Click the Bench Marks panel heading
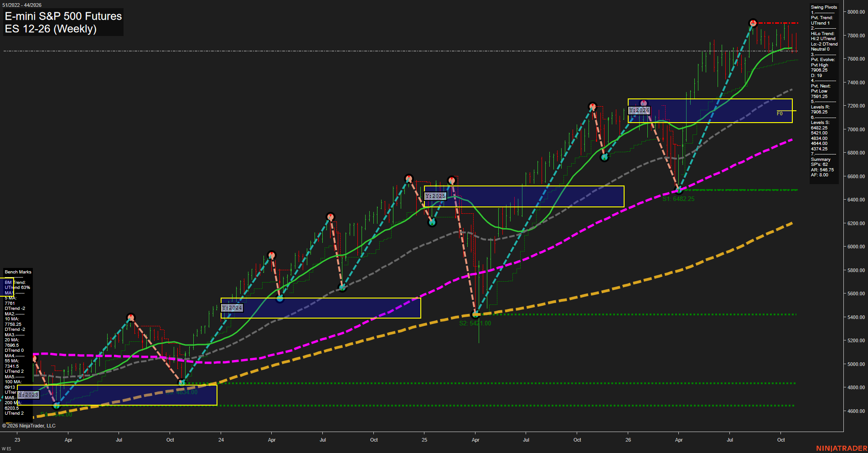The image size is (868, 453). point(18,272)
